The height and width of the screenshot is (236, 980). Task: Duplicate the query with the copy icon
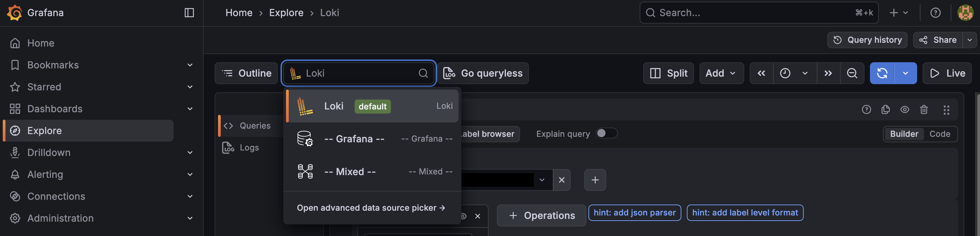(x=885, y=110)
